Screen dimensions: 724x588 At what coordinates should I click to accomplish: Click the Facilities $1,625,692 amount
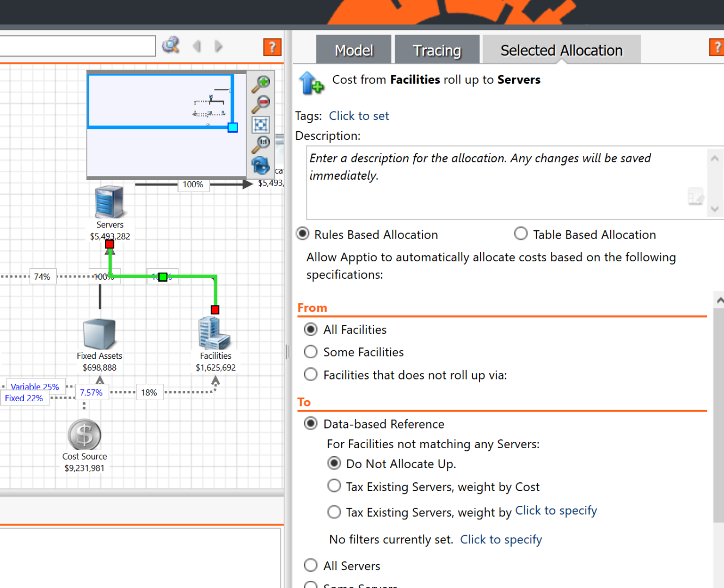216,367
